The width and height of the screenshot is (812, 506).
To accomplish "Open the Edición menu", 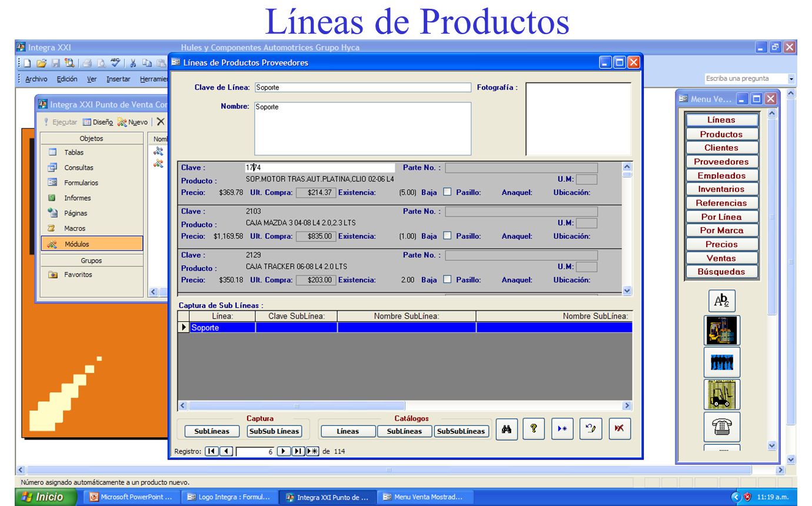I will pyautogui.click(x=67, y=79).
